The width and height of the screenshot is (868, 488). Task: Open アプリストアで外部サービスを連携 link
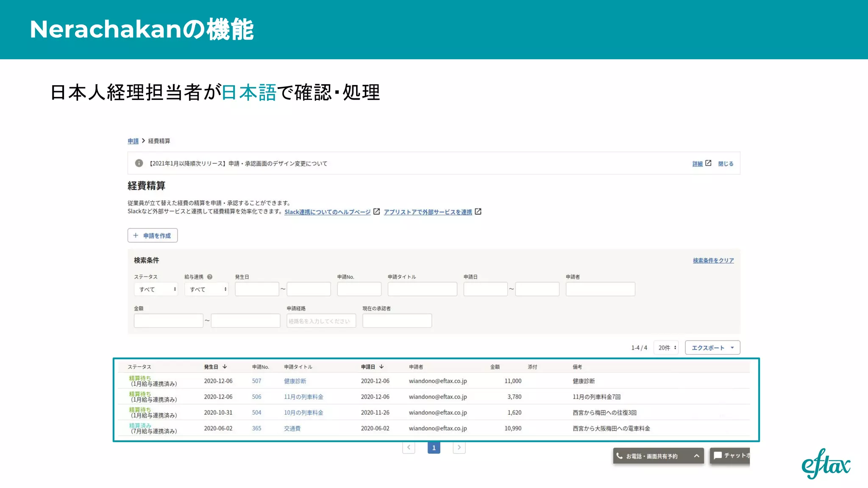tap(428, 212)
